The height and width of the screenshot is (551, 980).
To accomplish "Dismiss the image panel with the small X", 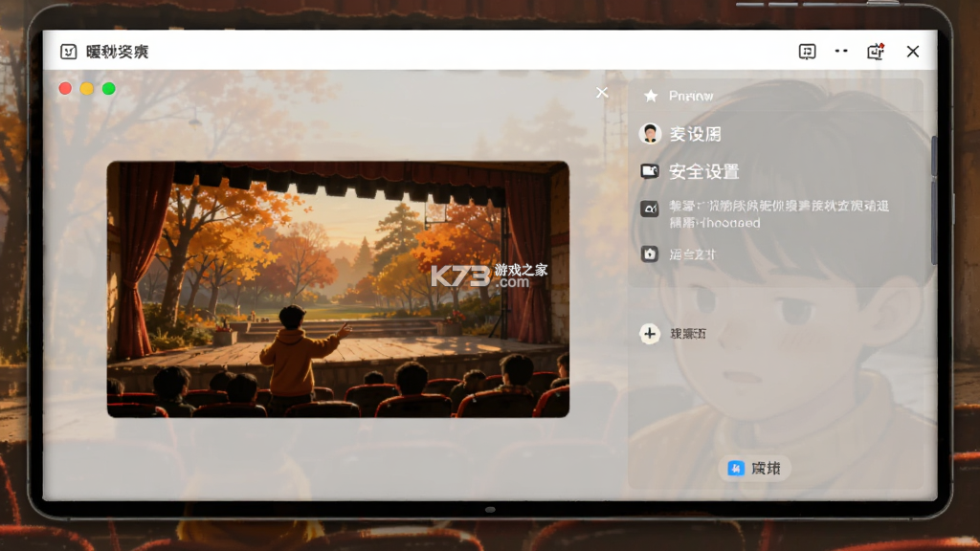I will [x=602, y=93].
